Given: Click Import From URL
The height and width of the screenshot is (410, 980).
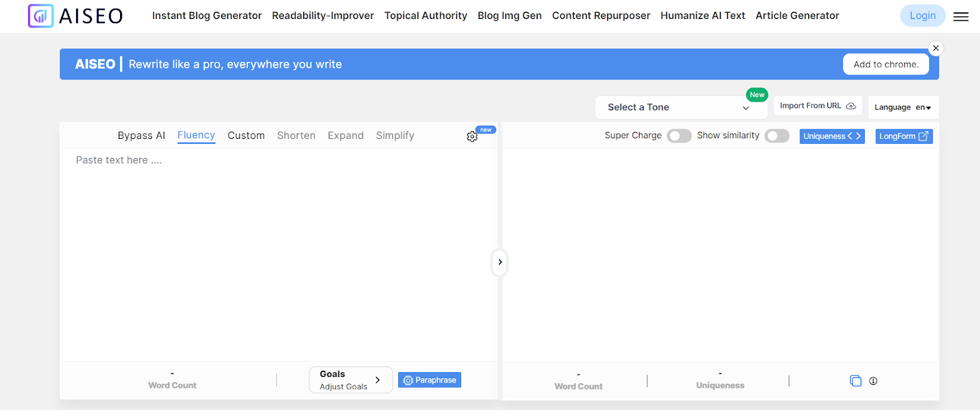Looking at the screenshot, I should point(818,106).
